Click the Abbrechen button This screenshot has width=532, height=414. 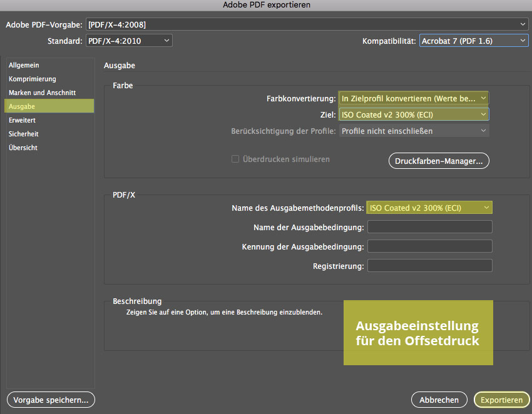(x=439, y=400)
